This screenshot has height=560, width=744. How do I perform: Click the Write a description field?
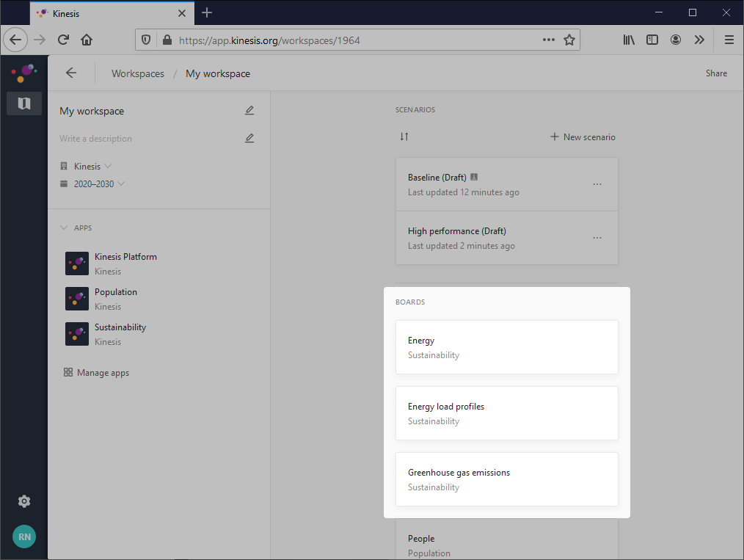click(96, 138)
